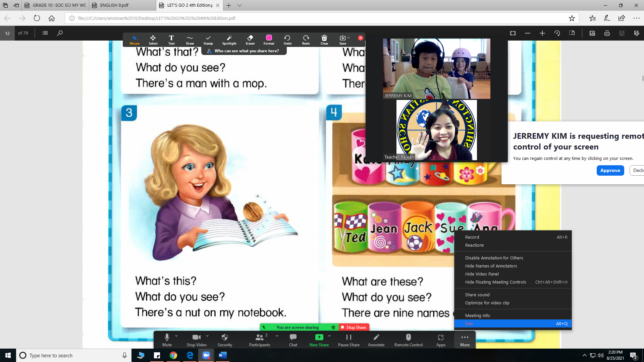Switch to GRADE 10 -SOC SCI tab
Screen dimensions: 644x362
pyautogui.click(x=56, y=5)
